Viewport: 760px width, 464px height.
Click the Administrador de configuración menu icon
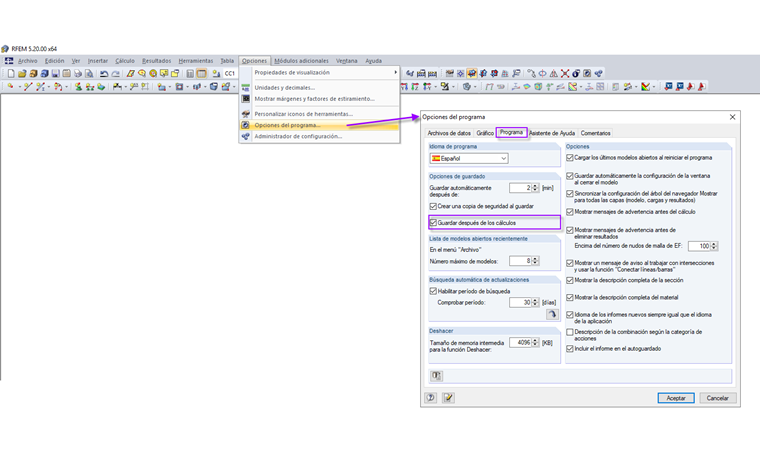click(x=246, y=136)
